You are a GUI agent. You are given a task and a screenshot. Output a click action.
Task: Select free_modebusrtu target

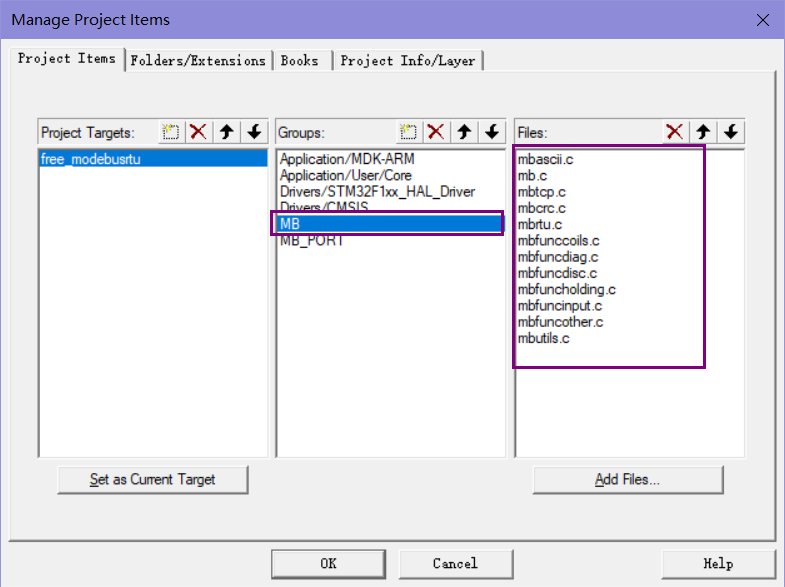(x=153, y=159)
